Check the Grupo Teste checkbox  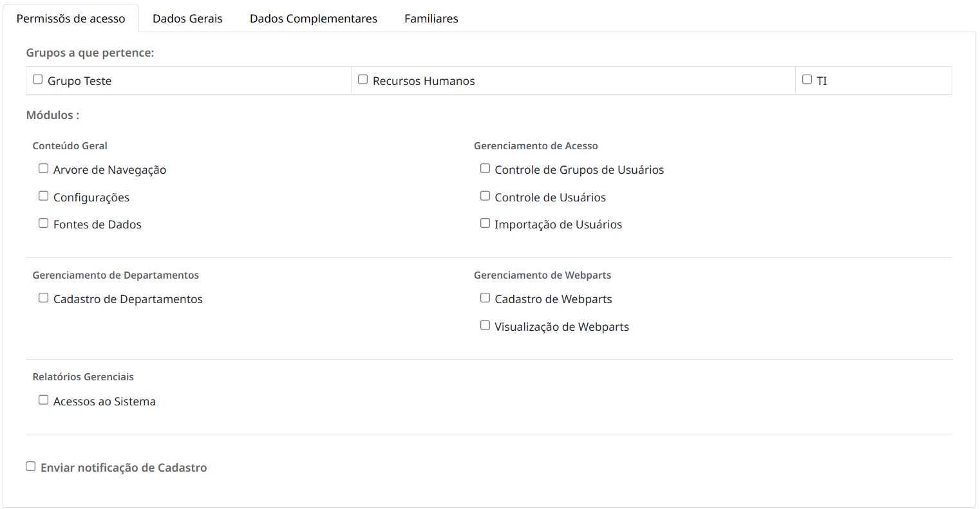[38, 80]
